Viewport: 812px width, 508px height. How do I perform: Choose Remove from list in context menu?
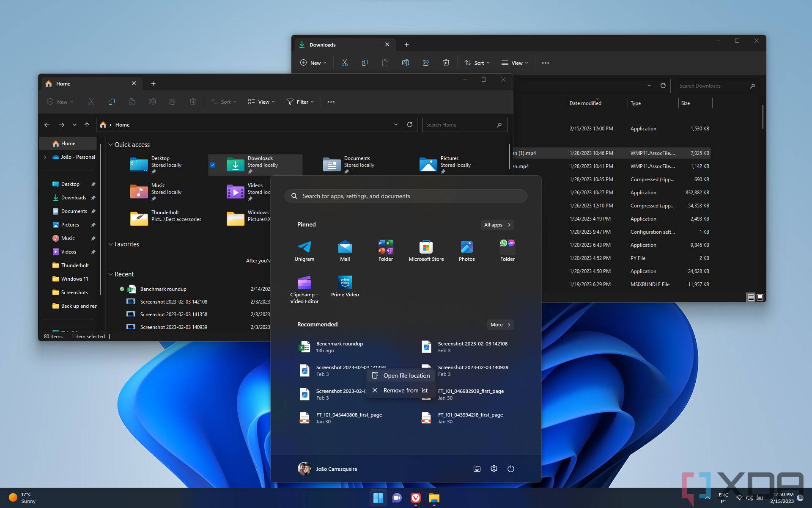tap(401, 390)
